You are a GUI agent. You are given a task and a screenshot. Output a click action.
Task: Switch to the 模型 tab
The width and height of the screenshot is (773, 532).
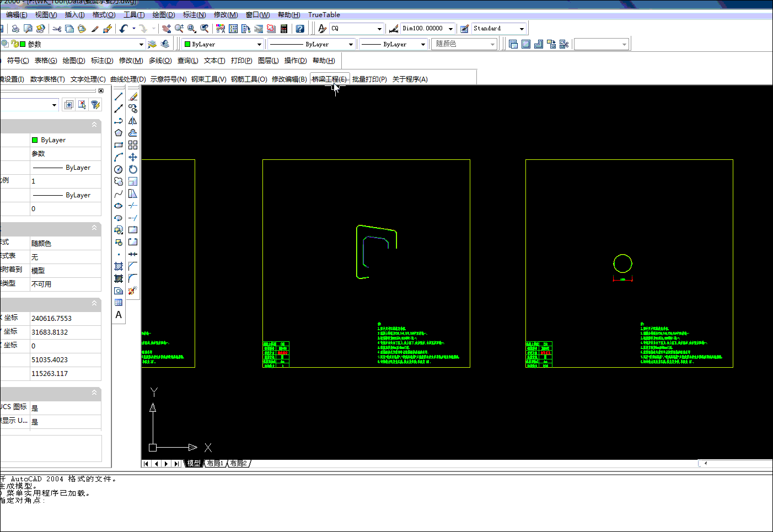[194, 464]
